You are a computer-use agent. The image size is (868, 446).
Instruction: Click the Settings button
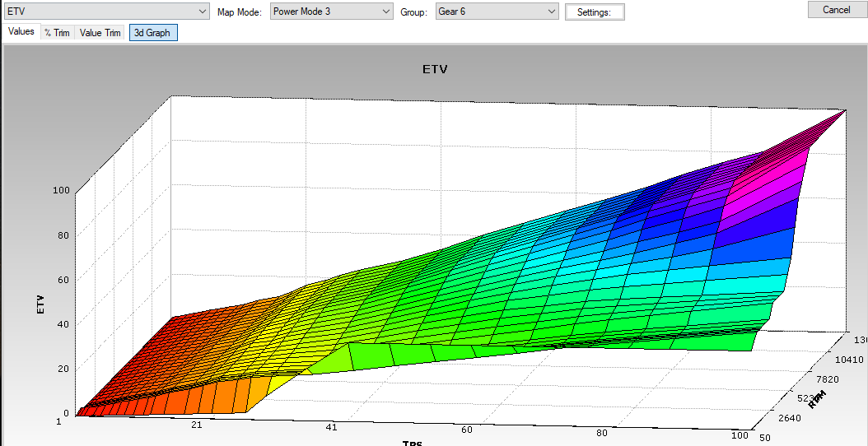click(594, 12)
